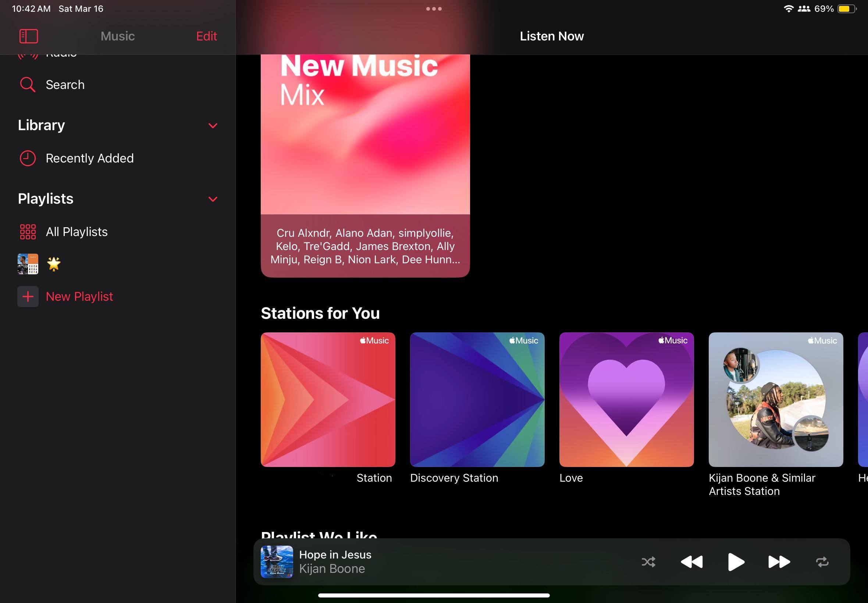Tap Edit in the sidebar header
The image size is (868, 603).
click(206, 36)
